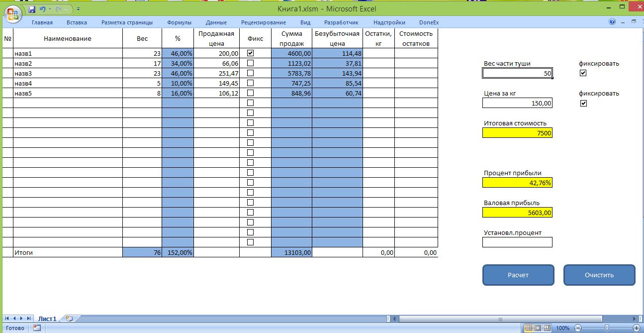Uncheck the Фикс checkbox for назв1
Viewport: 644px width, 333px height.
(x=250, y=53)
